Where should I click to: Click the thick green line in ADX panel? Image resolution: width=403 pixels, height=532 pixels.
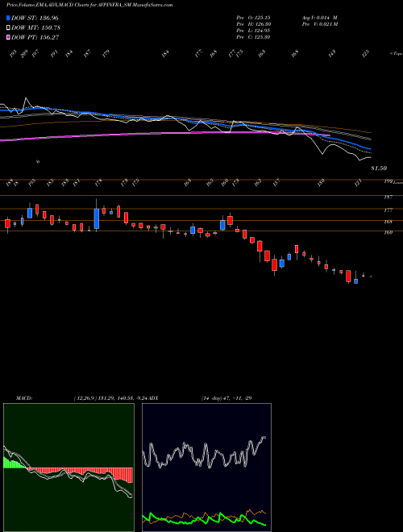point(204,517)
